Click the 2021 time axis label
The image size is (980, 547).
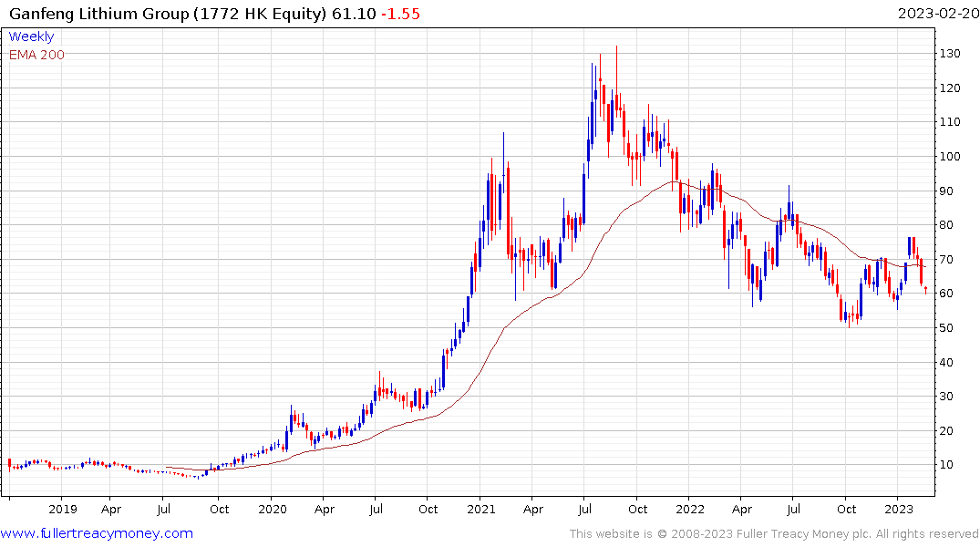[480, 510]
